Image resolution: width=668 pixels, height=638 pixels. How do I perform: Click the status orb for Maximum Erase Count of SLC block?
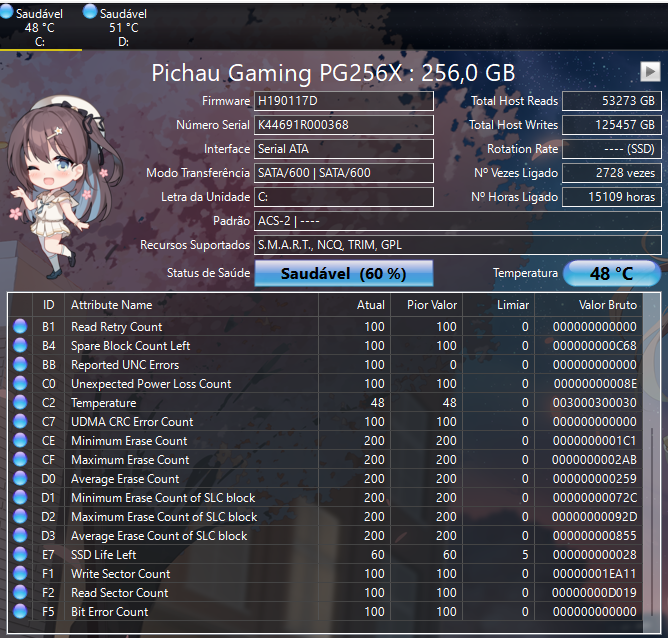point(20,517)
